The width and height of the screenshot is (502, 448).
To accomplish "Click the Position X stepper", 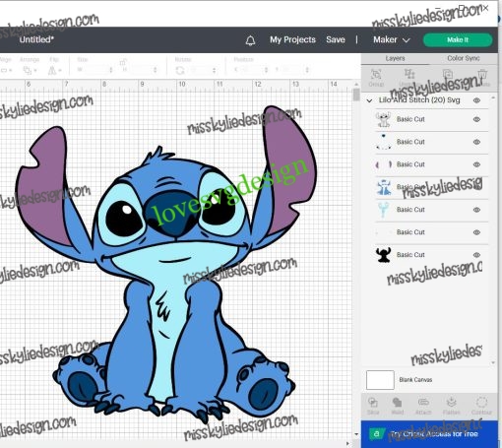I will (x=267, y=70).
